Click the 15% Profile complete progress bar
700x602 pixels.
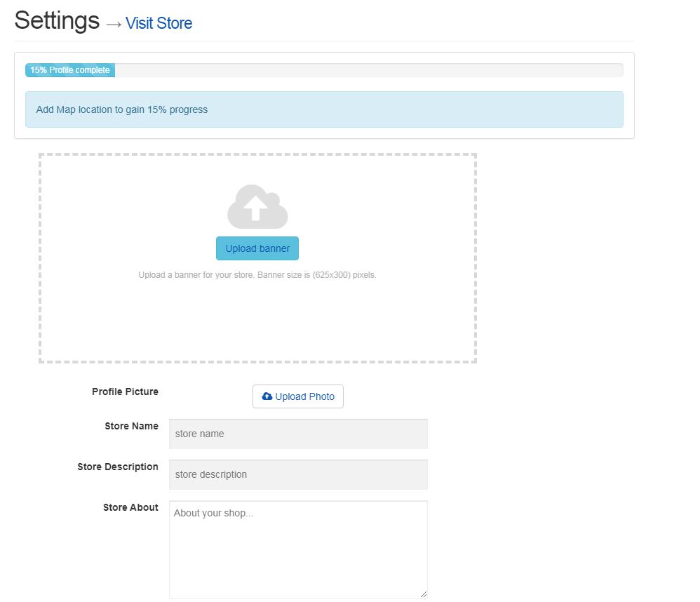(x=70, y=70)
